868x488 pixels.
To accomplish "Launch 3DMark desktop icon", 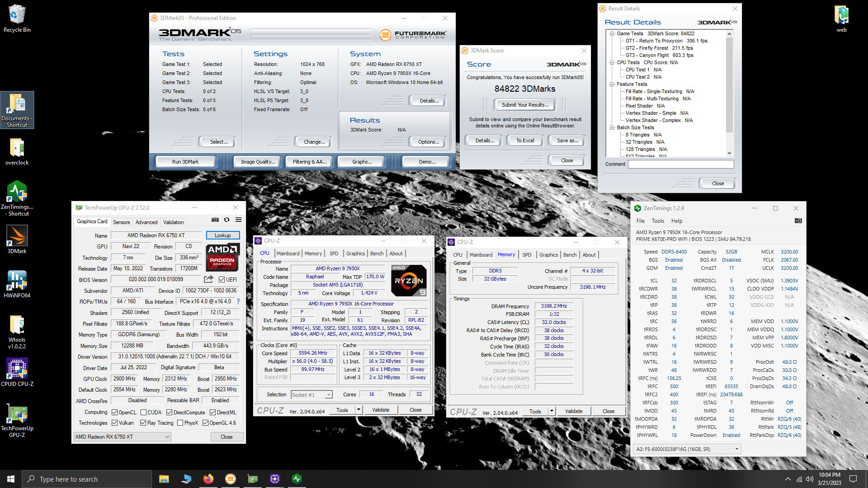I will [17, 239].
